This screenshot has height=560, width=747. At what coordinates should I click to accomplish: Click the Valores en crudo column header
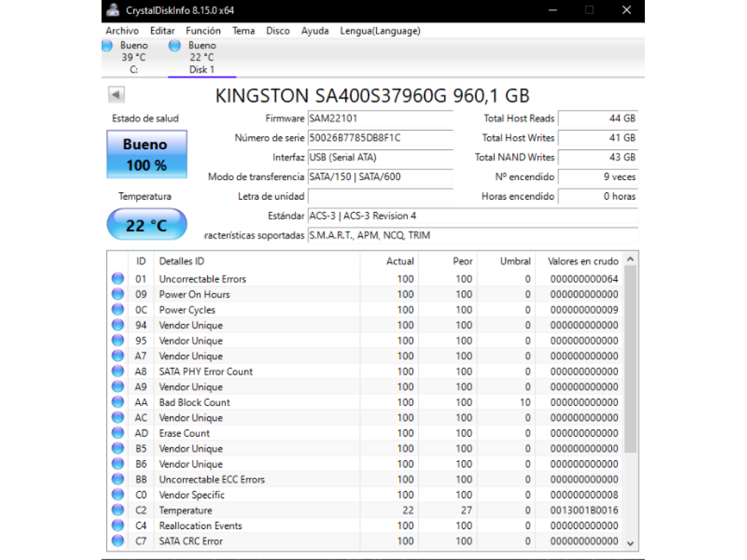pyautogui.click(x=580, y=261)
